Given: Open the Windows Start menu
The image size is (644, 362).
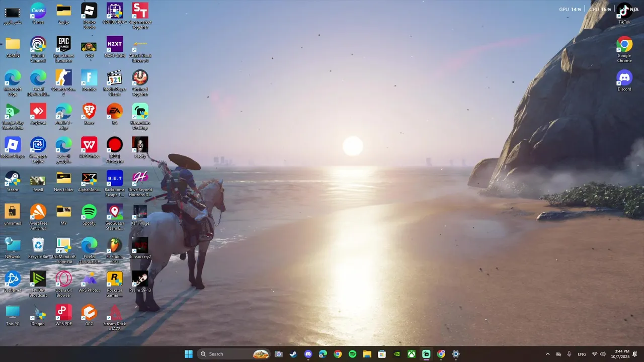Looking at the screenshot, I should click(x=189, y=354).
